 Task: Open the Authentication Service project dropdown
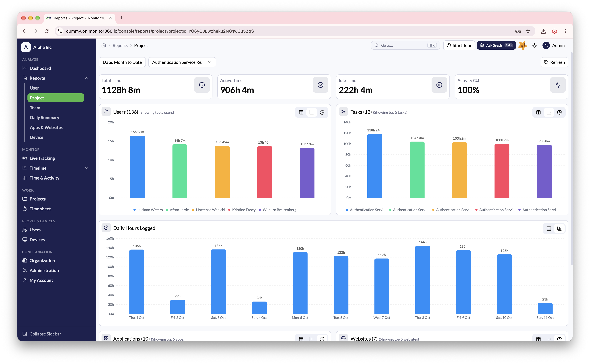click(x=182, y=62)
